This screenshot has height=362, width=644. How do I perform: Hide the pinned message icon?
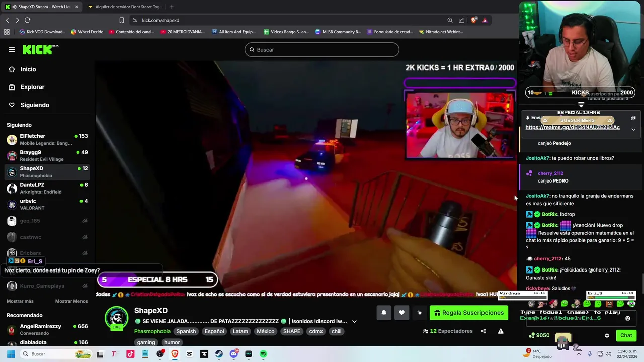[x=633, y=118]
